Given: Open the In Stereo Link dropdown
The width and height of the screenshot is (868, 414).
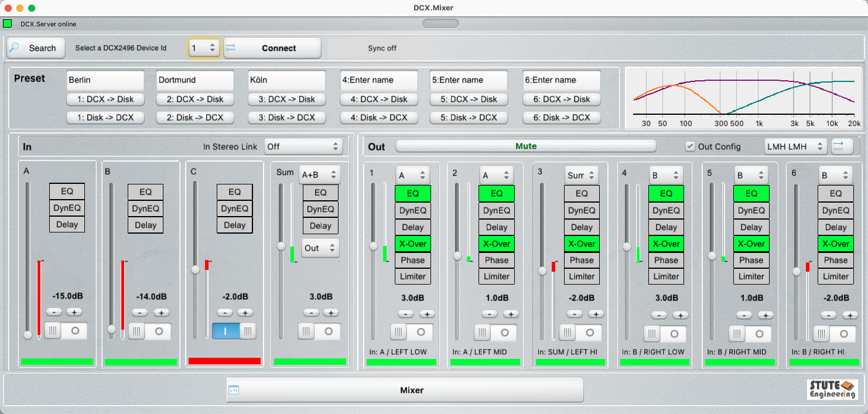Looking at the screenshot, I should (303, 146).
